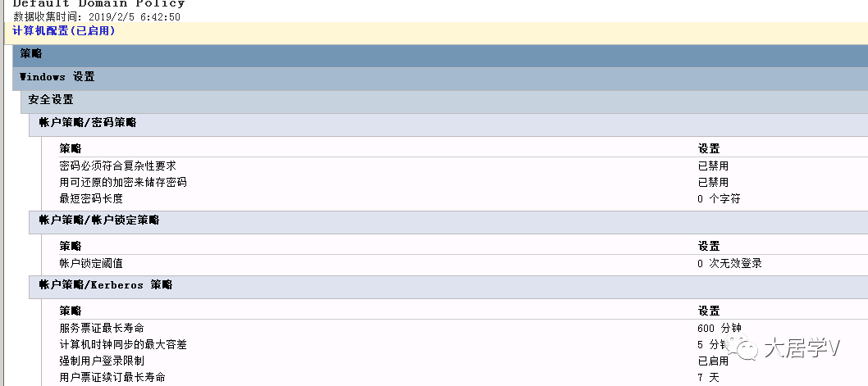Click the 用户票证续订最长寿命 entry

point(112,377)
